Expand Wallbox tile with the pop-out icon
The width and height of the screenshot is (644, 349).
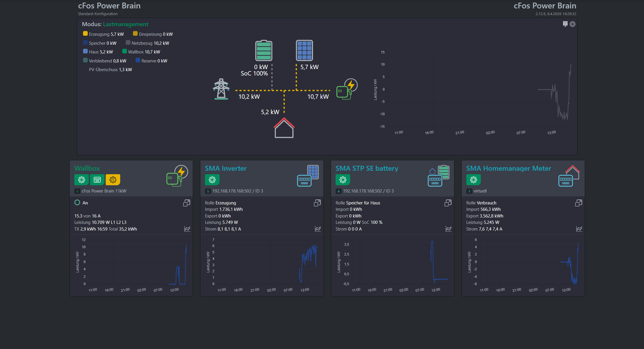click(x=187, y=203)
